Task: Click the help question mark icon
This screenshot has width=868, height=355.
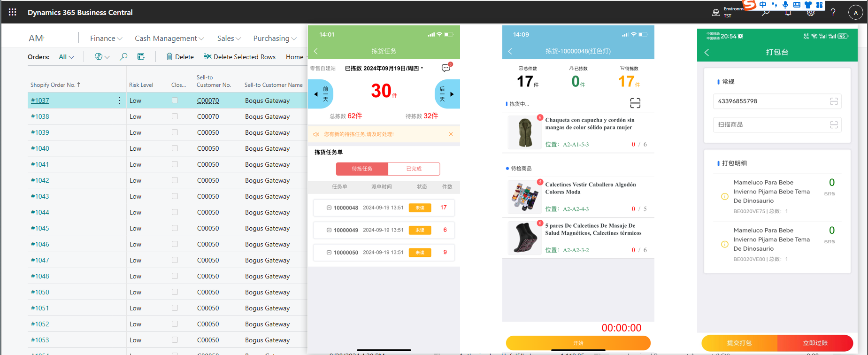Action: (833, 12)
